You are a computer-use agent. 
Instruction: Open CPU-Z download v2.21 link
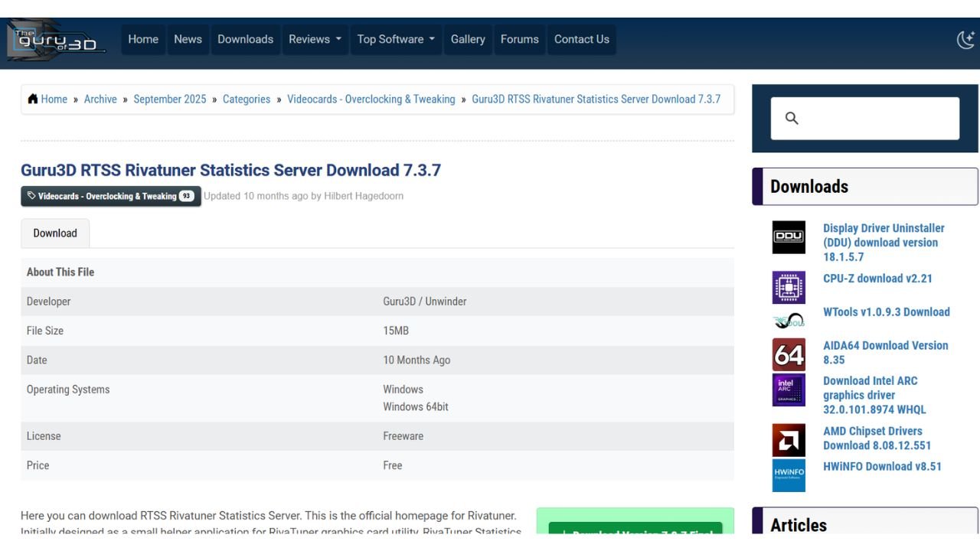(878, 279)
